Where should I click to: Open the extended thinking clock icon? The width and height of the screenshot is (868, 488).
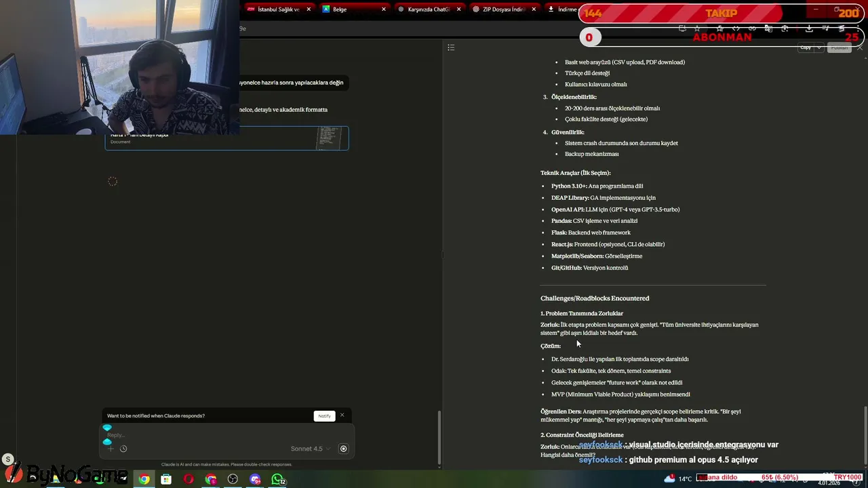pos(123,449)
